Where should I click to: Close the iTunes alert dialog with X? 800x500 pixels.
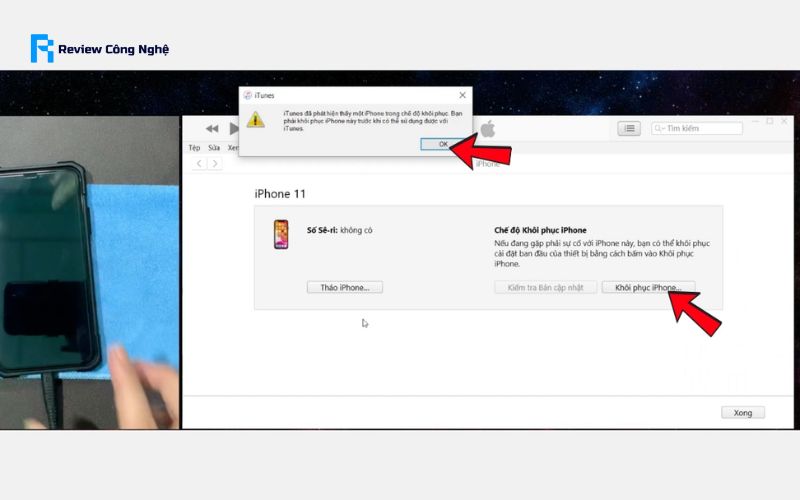[x=462, y=95]
